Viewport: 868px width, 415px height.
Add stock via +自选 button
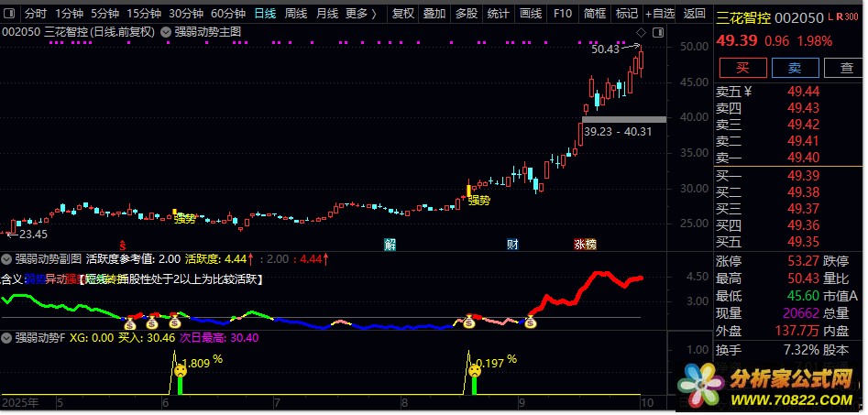click(x=661, y=13)
